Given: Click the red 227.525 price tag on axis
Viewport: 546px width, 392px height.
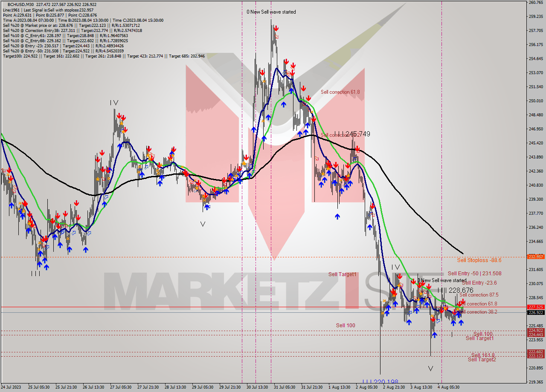Looking at the screenshot, I should [536, 307].
